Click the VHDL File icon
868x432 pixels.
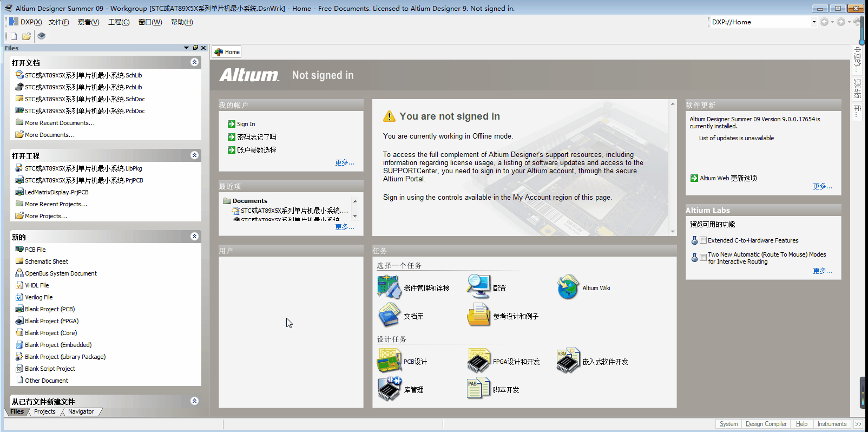pos(19,285)
